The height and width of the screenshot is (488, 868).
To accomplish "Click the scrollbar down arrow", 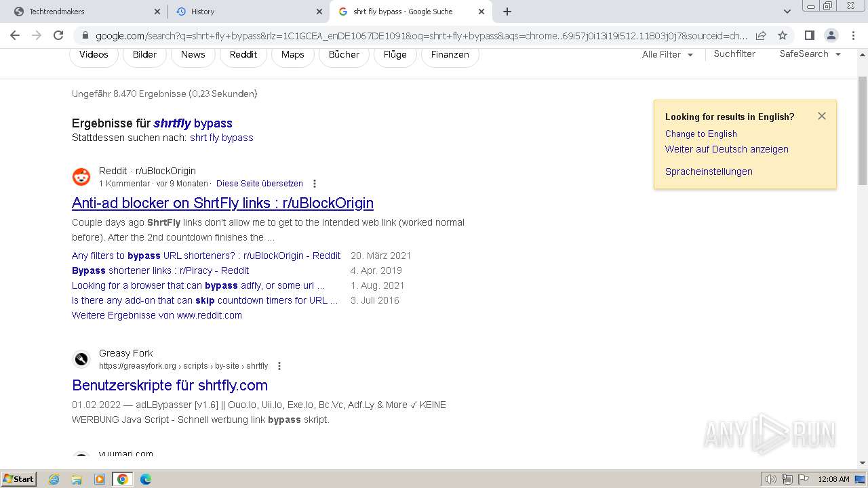I will [863, 463].
